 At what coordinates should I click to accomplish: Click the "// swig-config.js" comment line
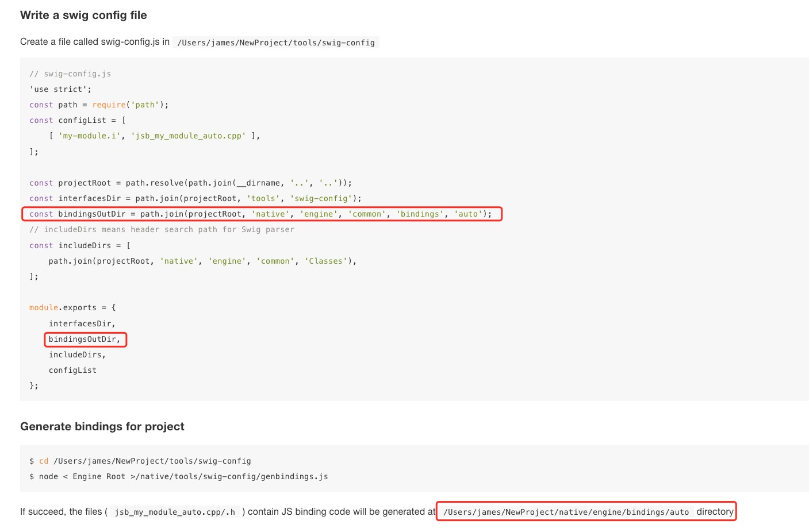coord(70,74)
